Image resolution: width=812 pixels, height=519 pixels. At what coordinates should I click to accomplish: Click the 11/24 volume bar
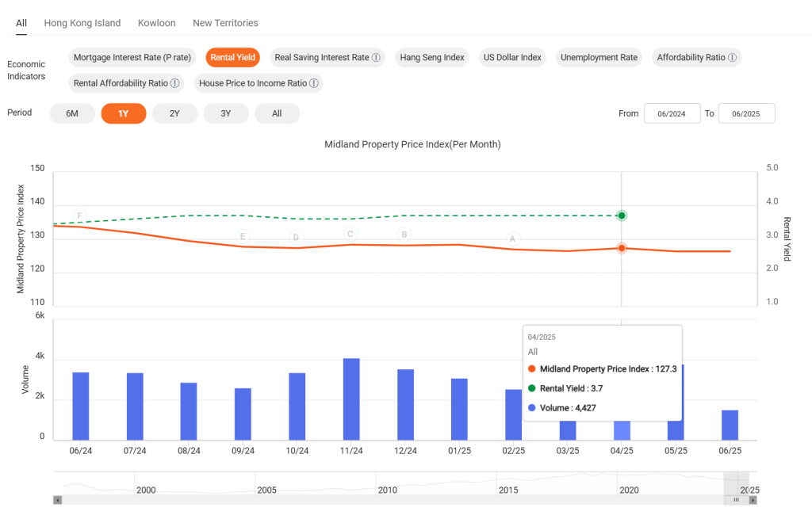(x=351, y=399)
